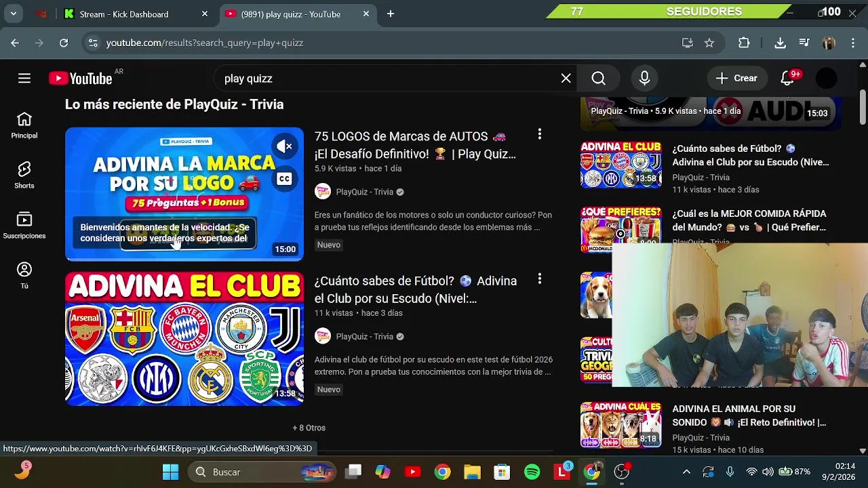Open the Chrome three-dot menu
This screenshot has height=488, width=868.
(853, 43)
